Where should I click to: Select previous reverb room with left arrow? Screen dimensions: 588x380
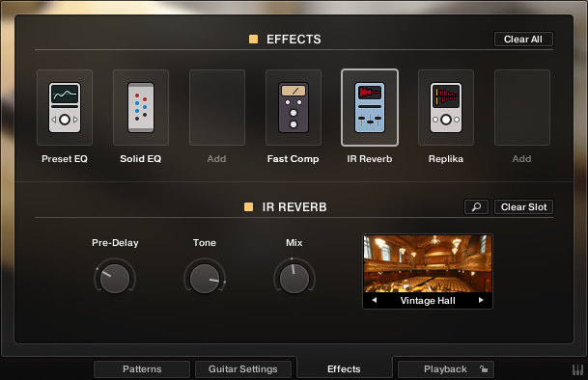pyautogui.click(x=375, y=300)
